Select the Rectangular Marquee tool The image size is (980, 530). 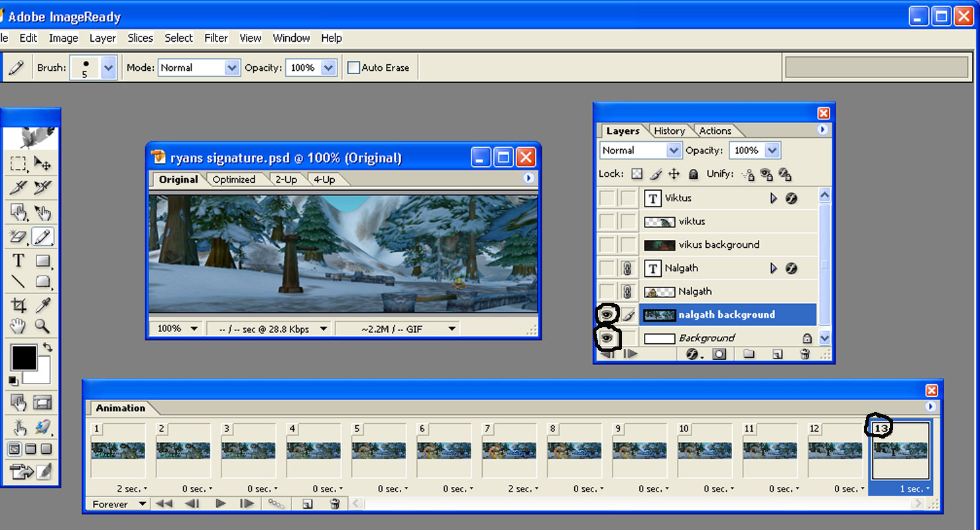click(x=18, y=164)
